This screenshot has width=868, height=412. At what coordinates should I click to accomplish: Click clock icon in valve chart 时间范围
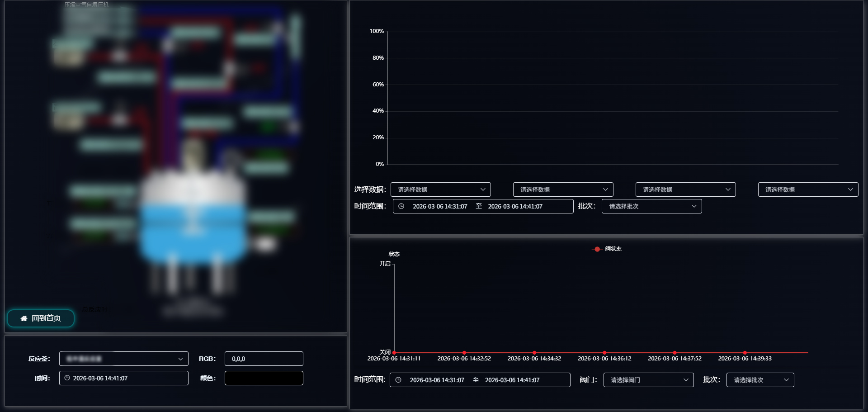[x=398, y=380]
